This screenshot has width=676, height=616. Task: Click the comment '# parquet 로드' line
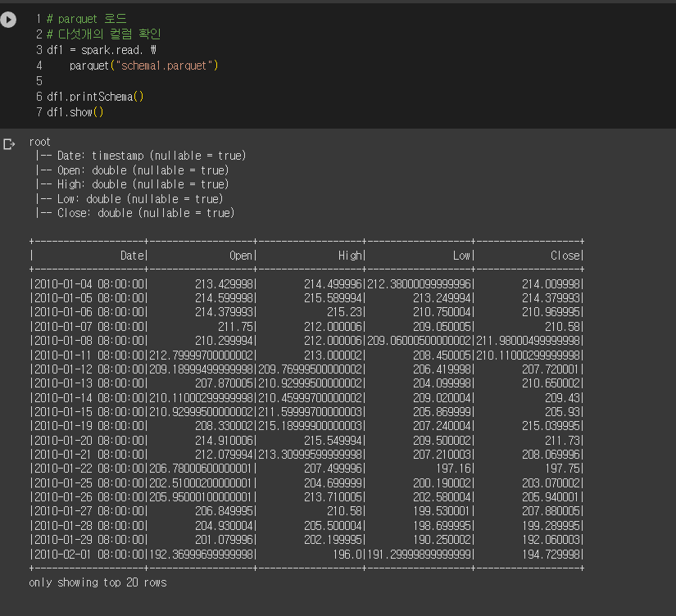click(x=86, y=19)
